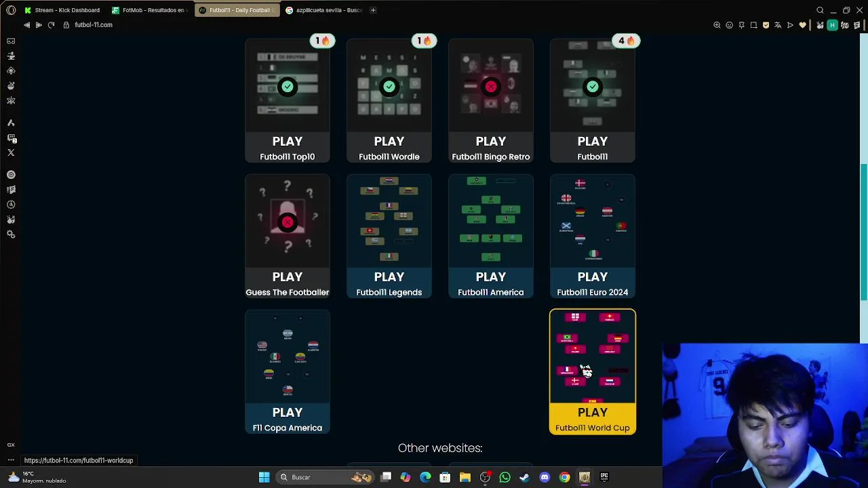Bookmark page with the heart icon
This screenshot has width=868, height=488.
pos(803,25)
